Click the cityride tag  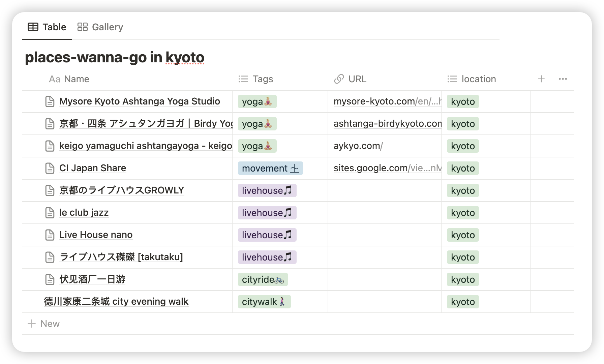coord(263,279)
